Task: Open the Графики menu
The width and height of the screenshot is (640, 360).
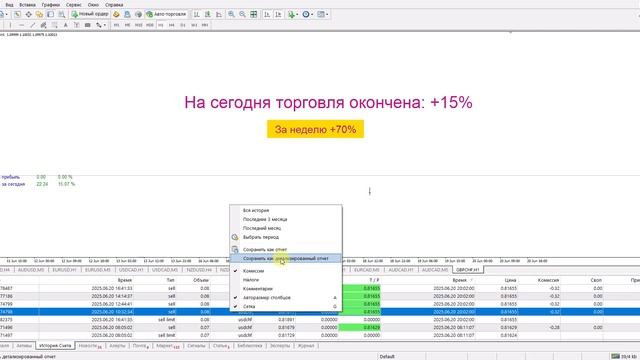Action: (x=51, y=5)
